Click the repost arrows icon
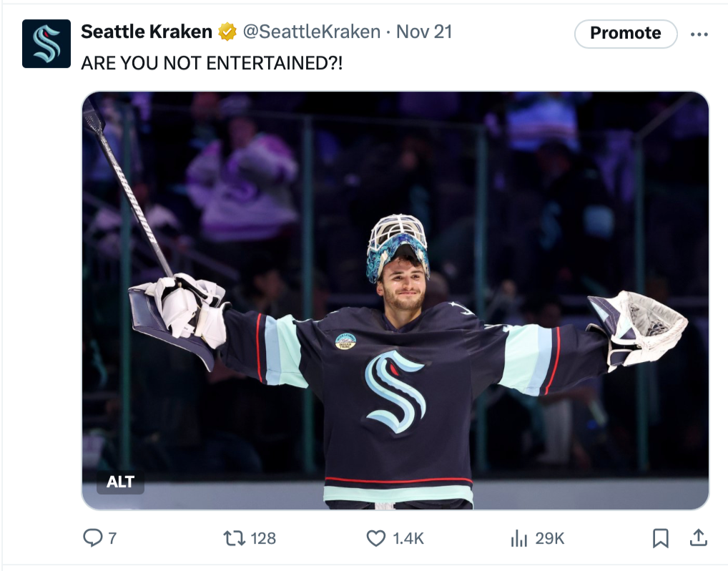Viewport: 728px width, 571px height. click(x=235, y=539)
